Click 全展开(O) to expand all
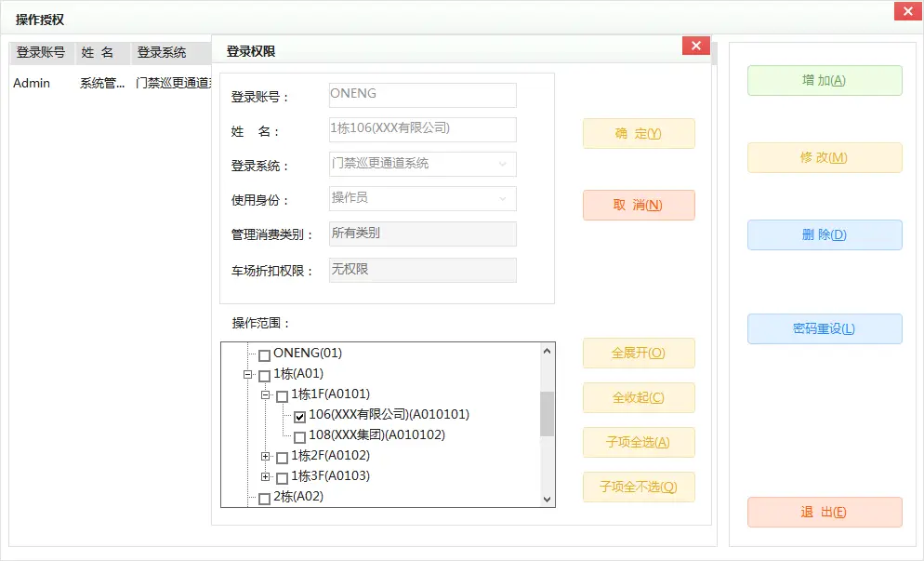Screen dimensions: 924x561 coord(639,354)
